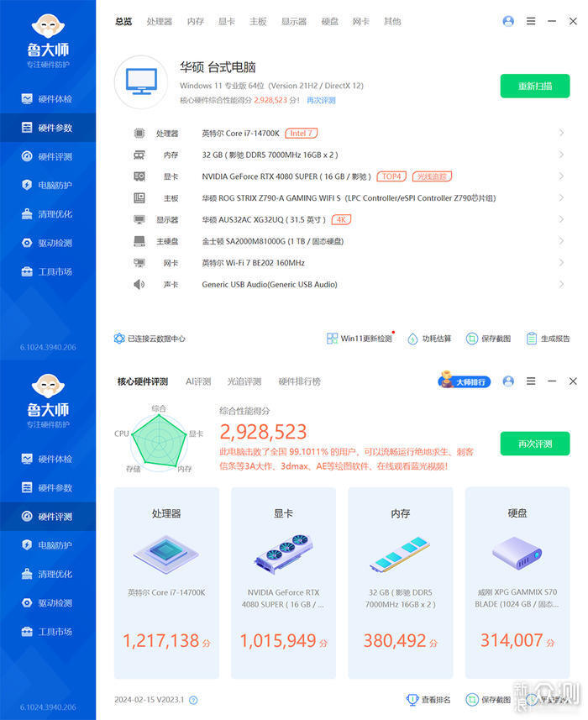
Task: Click 查看排名 trophy icon
Action: click(x=412, y=699)
